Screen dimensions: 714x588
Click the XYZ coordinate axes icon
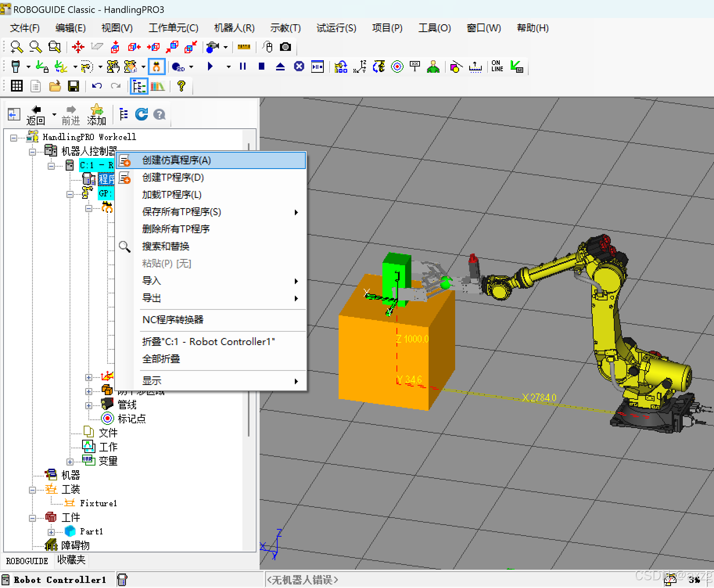[x=360, y=67]
